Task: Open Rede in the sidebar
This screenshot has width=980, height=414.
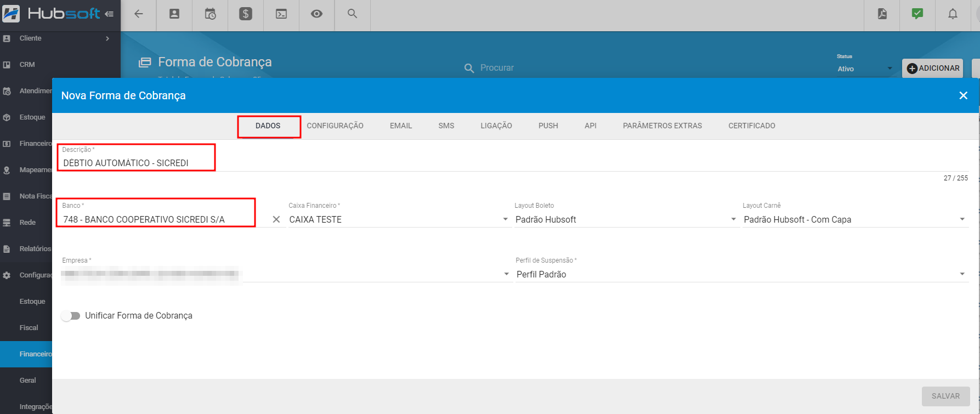Action: click(26, 223)
